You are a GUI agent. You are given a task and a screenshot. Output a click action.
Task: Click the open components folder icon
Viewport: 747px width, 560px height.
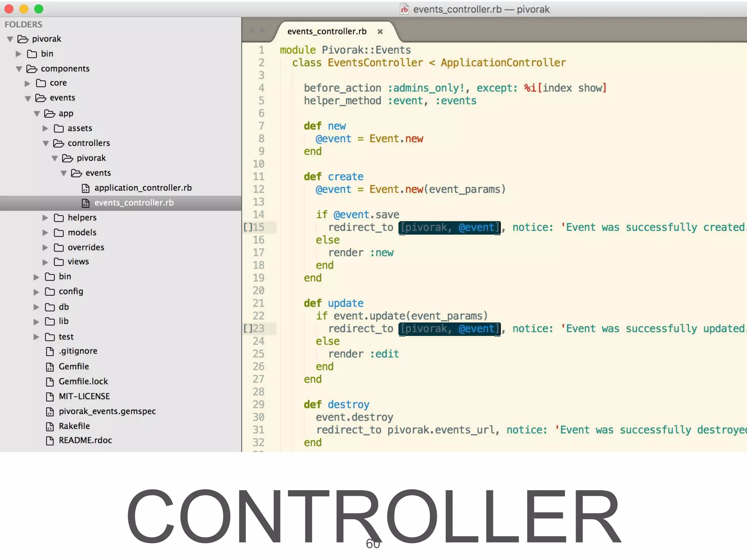[32, 69]
